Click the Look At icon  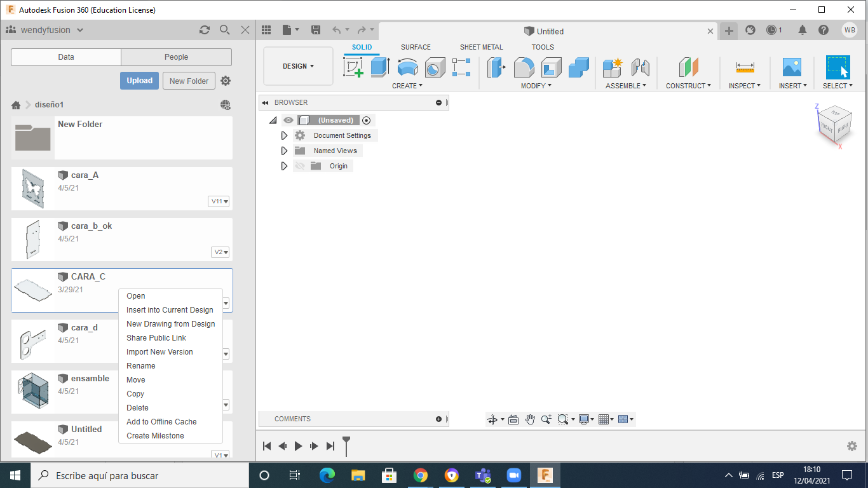[x=513, y=419]
